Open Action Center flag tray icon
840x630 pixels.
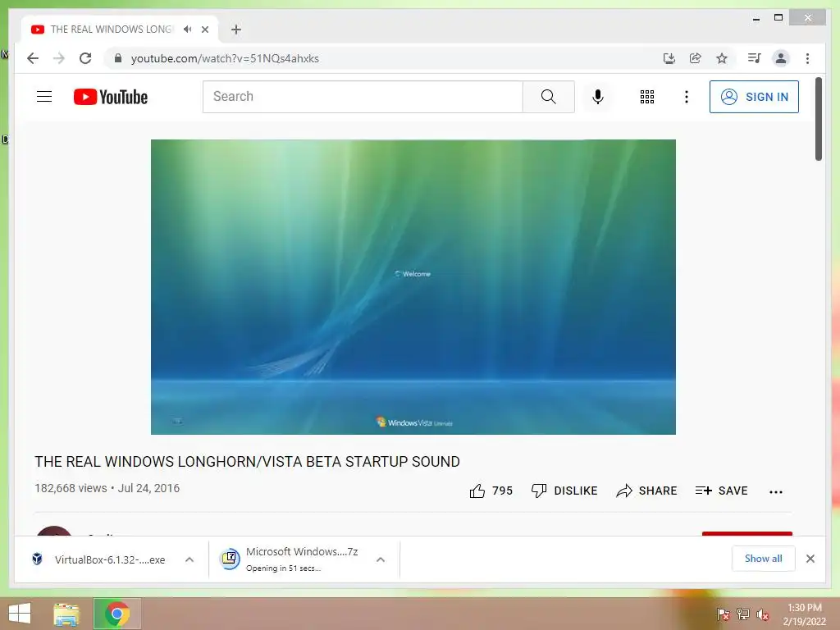click(724, 614)
